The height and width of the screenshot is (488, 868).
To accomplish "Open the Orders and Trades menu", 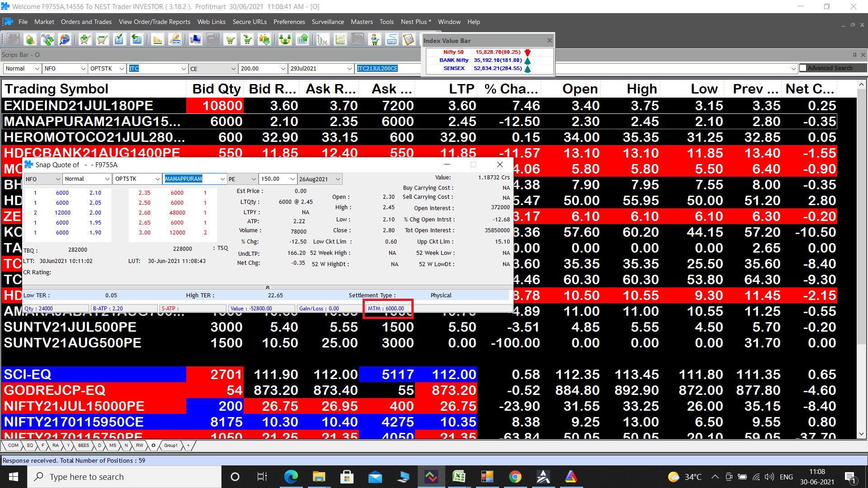I will tap(86, 22).
